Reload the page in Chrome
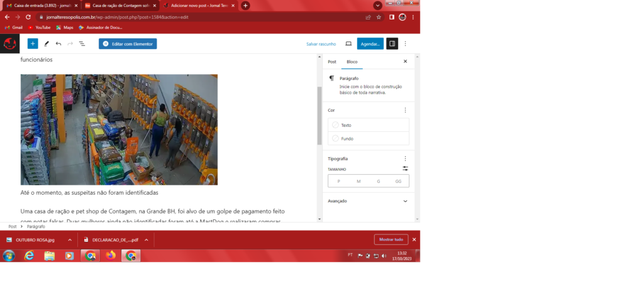The width and height of the screenshot is (644, 306). point(28,17)
